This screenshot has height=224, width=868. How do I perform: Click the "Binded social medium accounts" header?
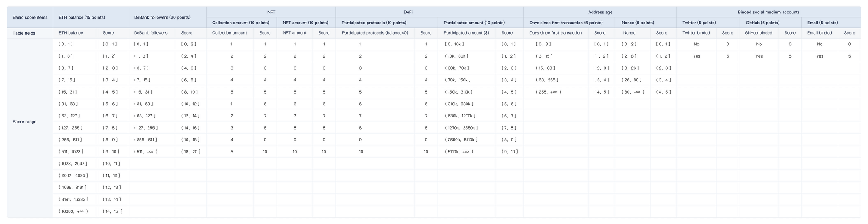768,12
